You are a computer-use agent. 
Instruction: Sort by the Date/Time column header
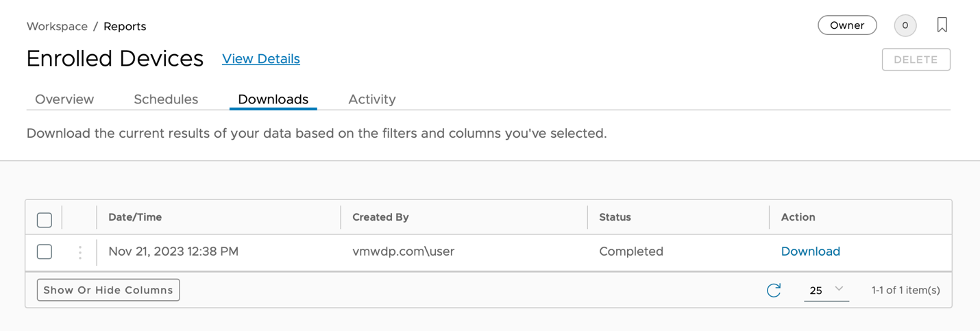135,217
